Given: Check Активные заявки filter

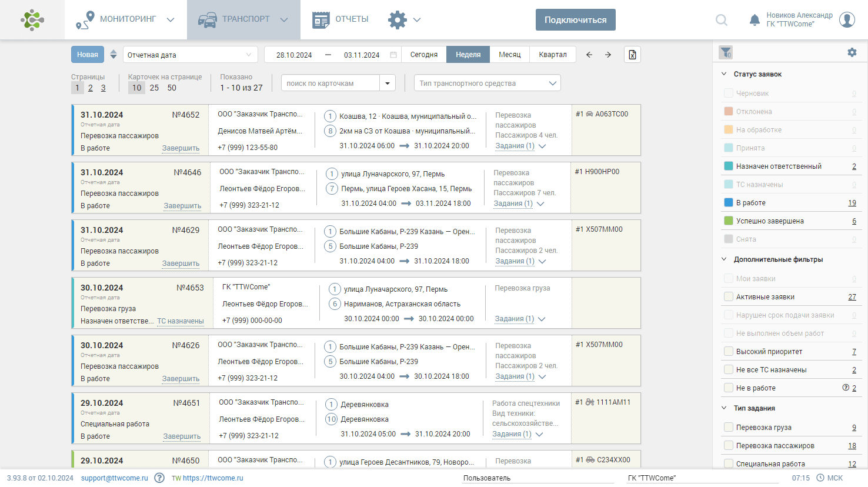Looking at the screenshot, I should (728, 297).
